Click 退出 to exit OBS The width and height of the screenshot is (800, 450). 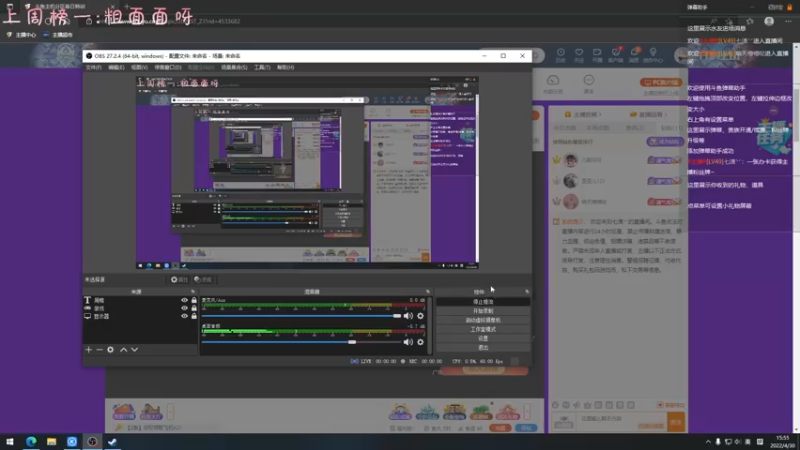[x=483, y=348]
